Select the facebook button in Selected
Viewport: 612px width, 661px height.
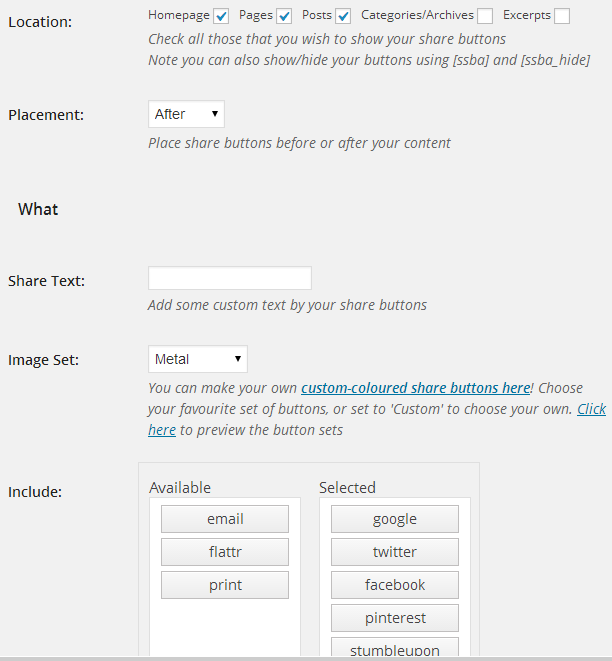pyautogui.click(x=395, y=585)
